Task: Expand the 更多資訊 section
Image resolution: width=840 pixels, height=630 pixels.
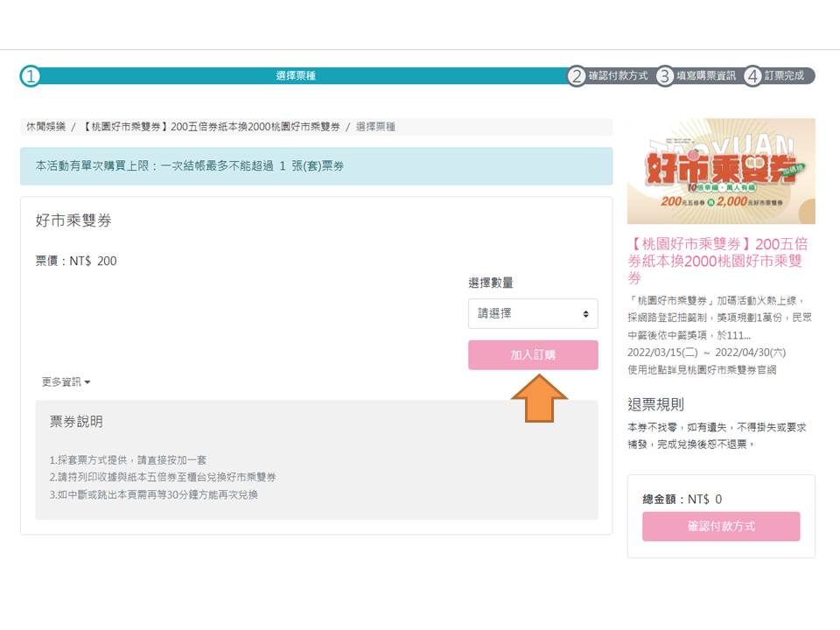Action: pyautogui.click(x=66, y=382)
